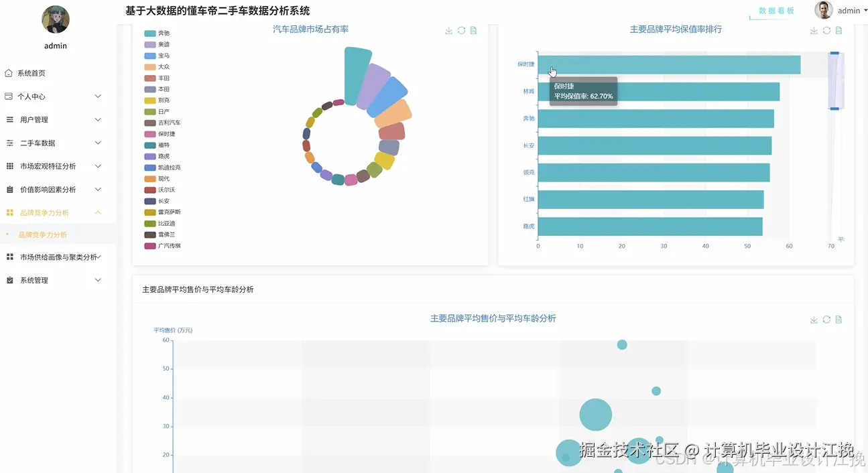Click the topmost bubble near 60 in scatter chart
The height and width of the screenshot is (473, 868).
click(x=622, y=344)
